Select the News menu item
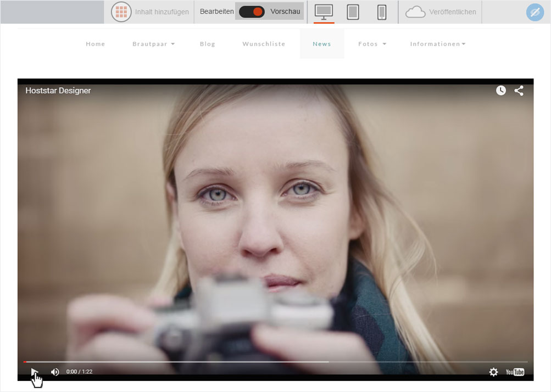This screenshot has height=392, width=551. coord(322,44)
